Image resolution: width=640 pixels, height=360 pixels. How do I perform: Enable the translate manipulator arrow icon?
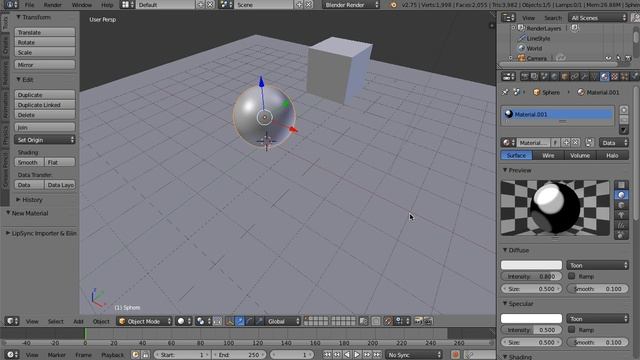pyautogui.click(x=240, y=321)
